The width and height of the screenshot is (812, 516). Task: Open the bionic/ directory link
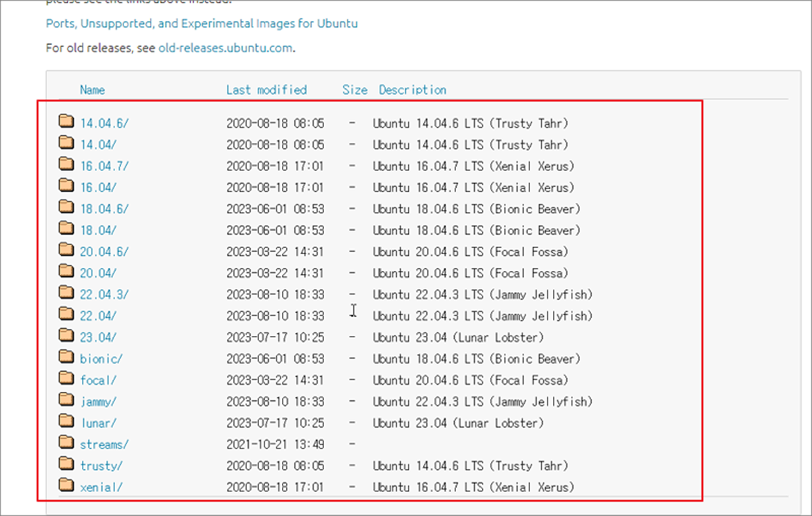[101, 359]
